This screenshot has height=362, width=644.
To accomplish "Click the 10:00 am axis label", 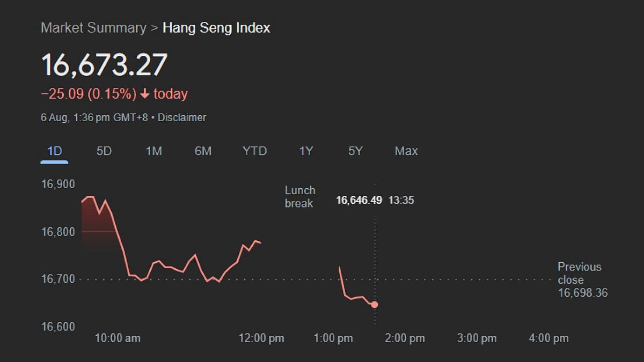I will pos(118,338).
